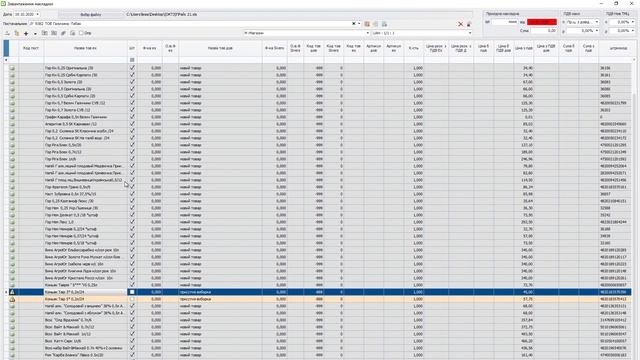Click 'новий товар' cell in Графин Карафа row

pyautogui.click(x=220, y=117)
